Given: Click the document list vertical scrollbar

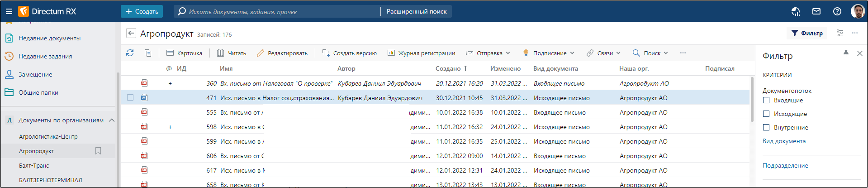Looking at the screenshot, I should 752,100.
